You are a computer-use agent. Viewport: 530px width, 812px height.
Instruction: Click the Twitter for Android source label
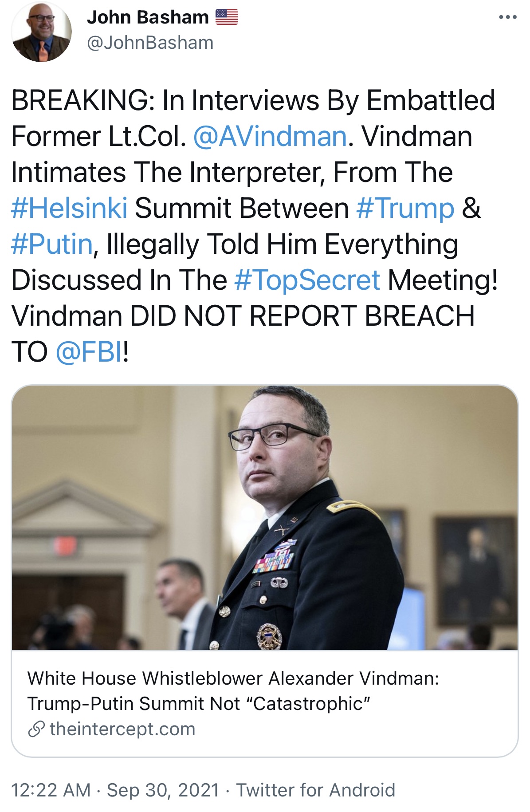(315, 790)
